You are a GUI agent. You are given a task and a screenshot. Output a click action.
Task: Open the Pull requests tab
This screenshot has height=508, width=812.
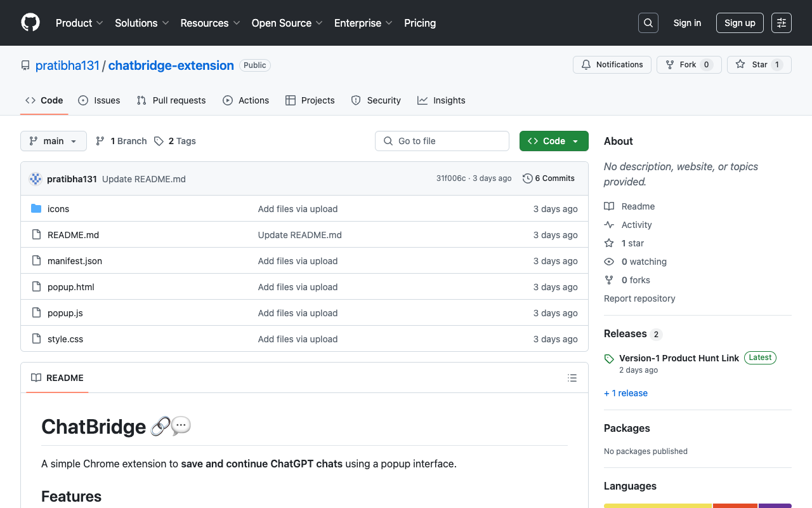(x=171, y=100)
